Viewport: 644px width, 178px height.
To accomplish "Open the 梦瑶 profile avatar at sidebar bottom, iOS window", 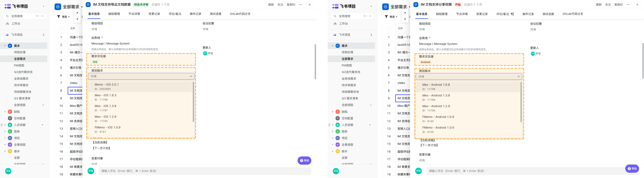I will tap(8, 171).
